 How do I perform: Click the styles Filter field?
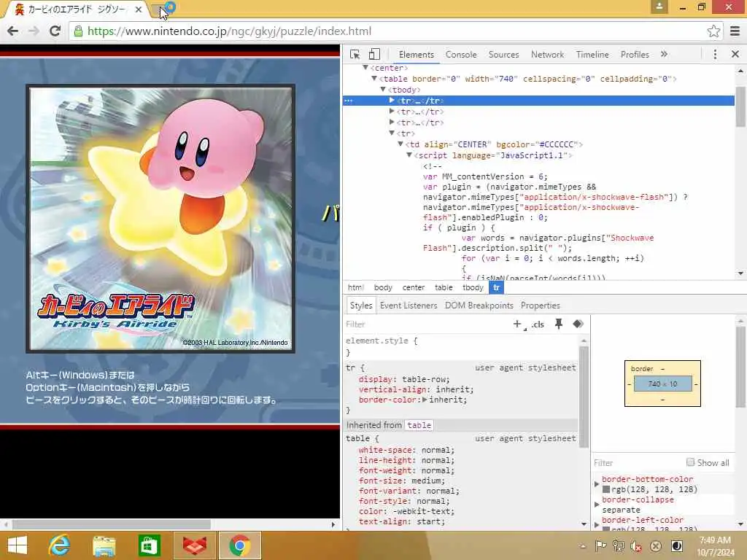click(x=426, y=324)
